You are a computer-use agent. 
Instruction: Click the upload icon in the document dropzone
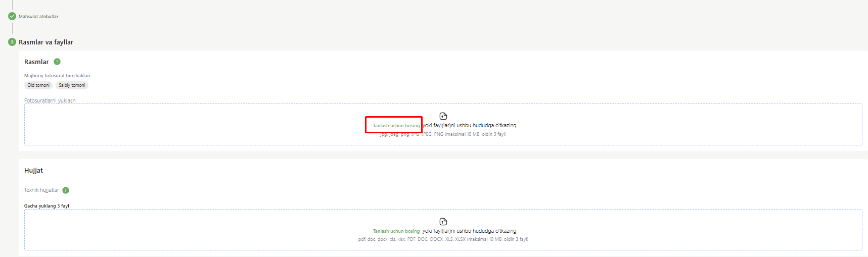click(443, 222)
